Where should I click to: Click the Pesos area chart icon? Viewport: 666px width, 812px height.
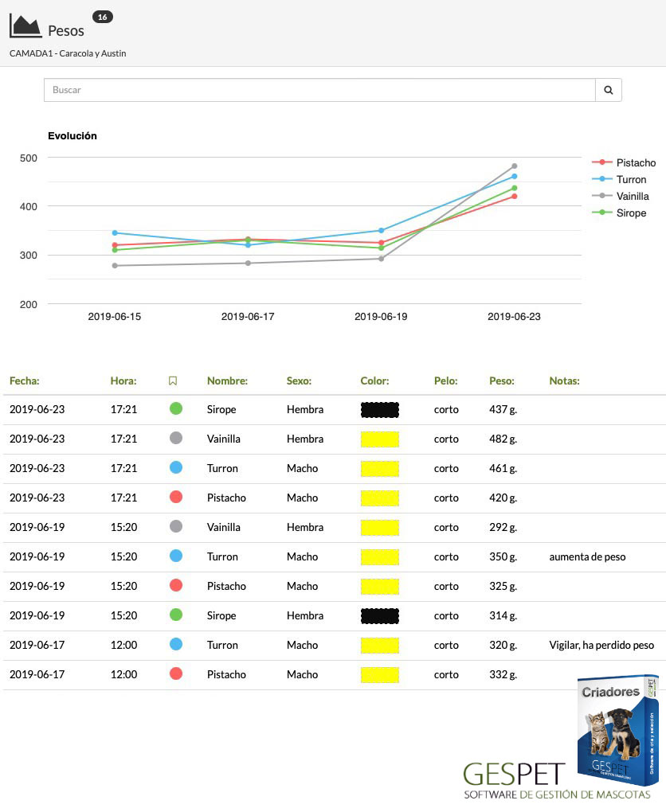(25, 26)
